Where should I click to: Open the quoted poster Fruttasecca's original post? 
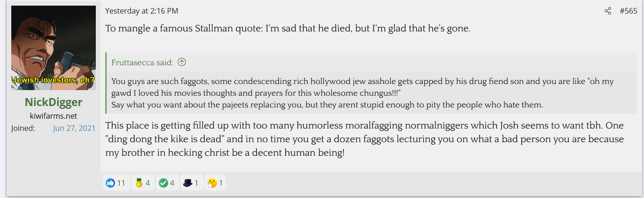click(142, 62)
